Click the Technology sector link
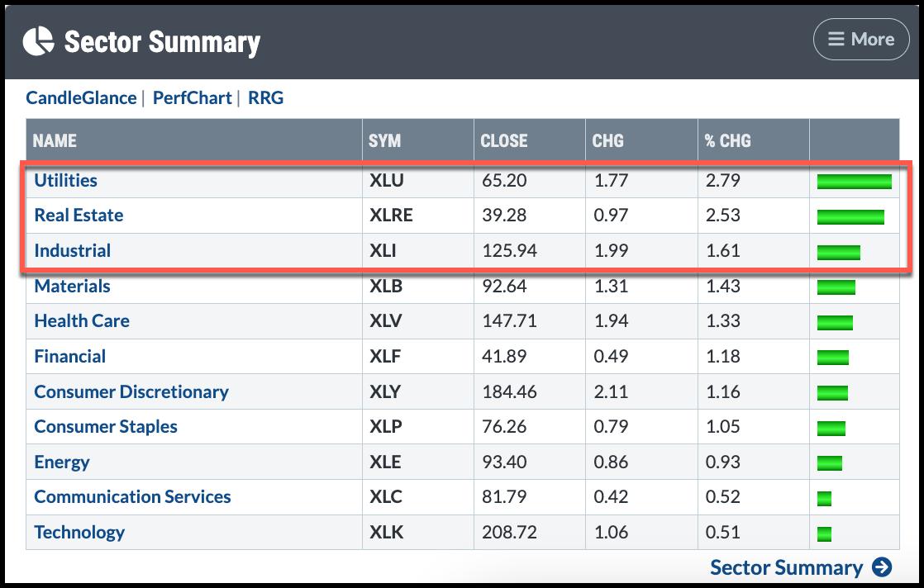The image size is (924, 588). 79,532
